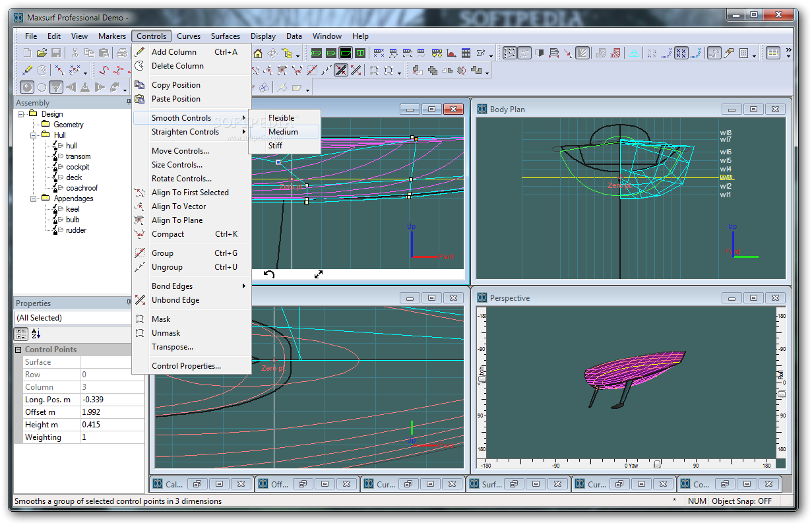The image size is (812, 525).
Task: Click the Save diskette toolbar icon
Action: (x=56, y=53)
